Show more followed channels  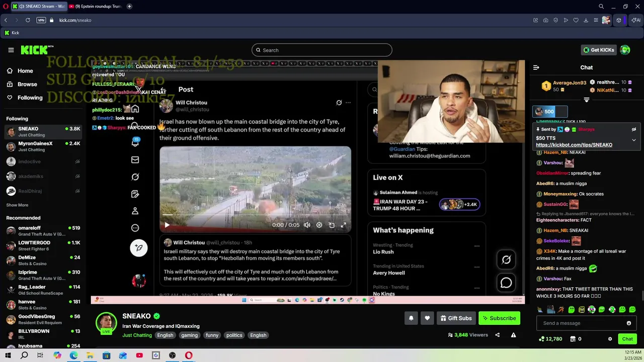(17, 205)
